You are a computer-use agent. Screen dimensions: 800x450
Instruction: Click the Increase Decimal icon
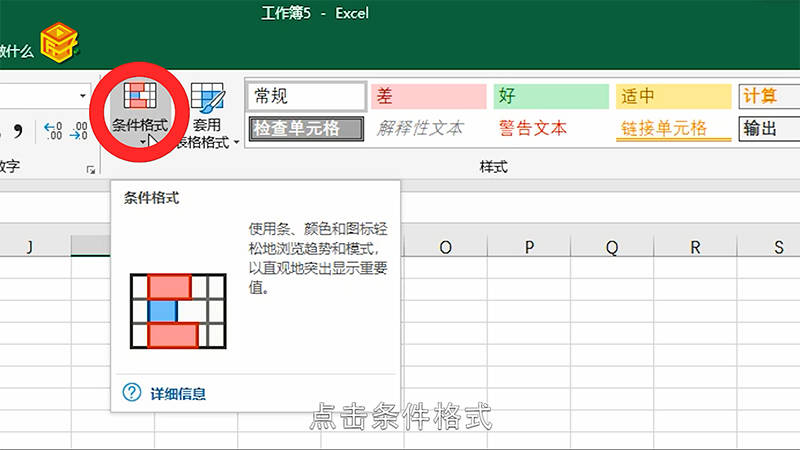click(53, 130)
